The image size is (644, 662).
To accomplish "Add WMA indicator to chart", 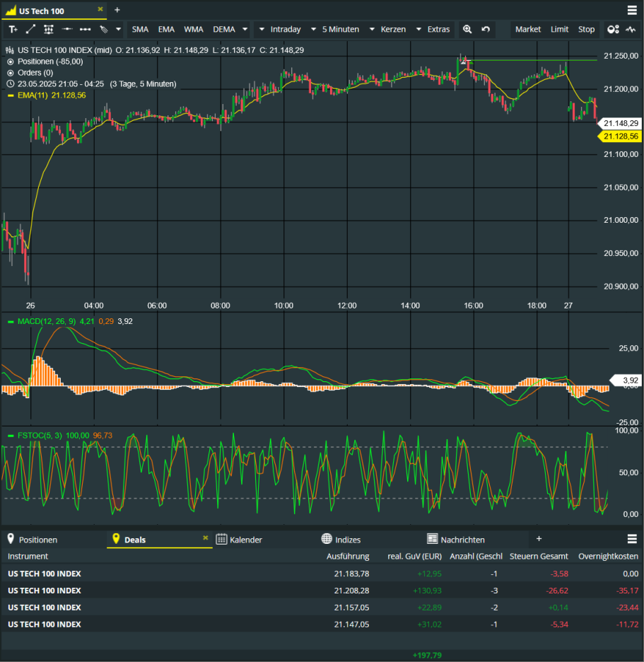I will click(194, 29).
